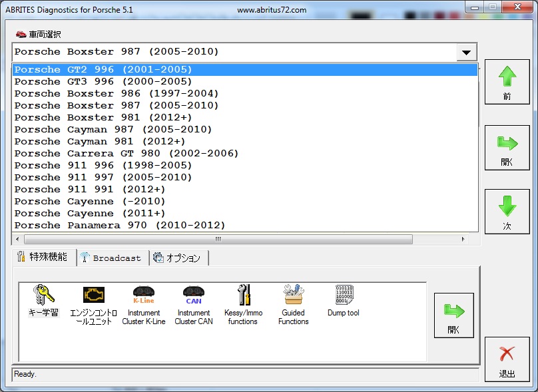Click the 開く button next to special functions
The height and width of the screenshot is (392, 538).
454,315
